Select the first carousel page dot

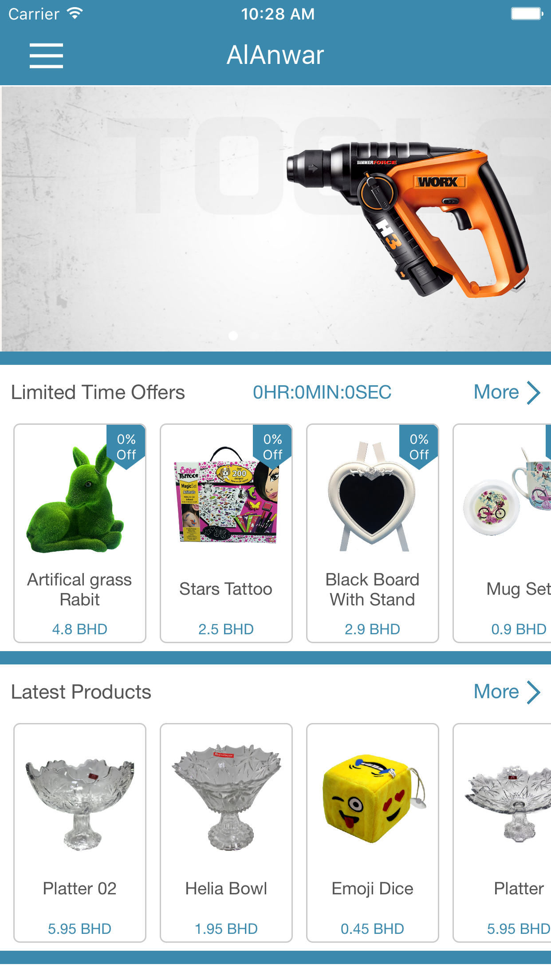pyautogui.click(x=233, y=336)
